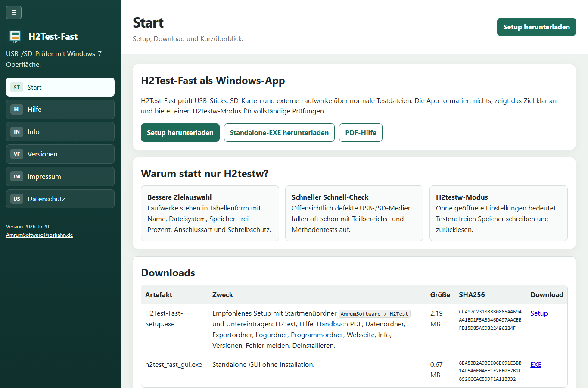The height and width of the screenshot is (388, 588).
Task: Click the AmrumSoftware > H2Test code label
Action: [x=374, y=314]
